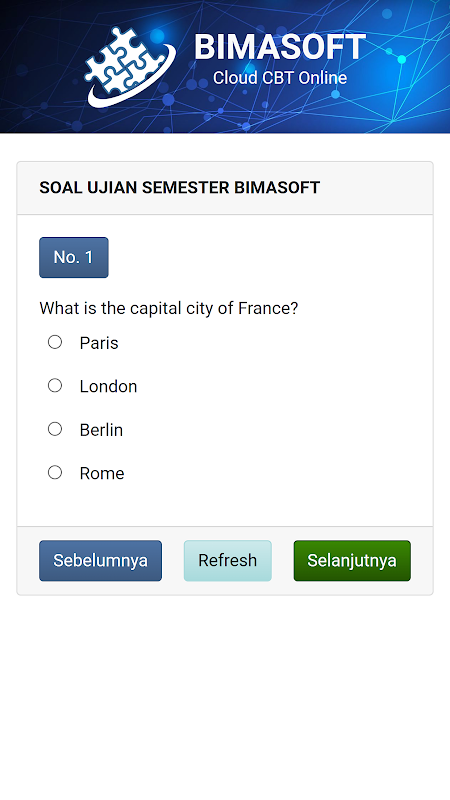Go back with the Sebelumnya button
Image resolution: width=450 pixels, height=800 pixels.
point(101,560)
